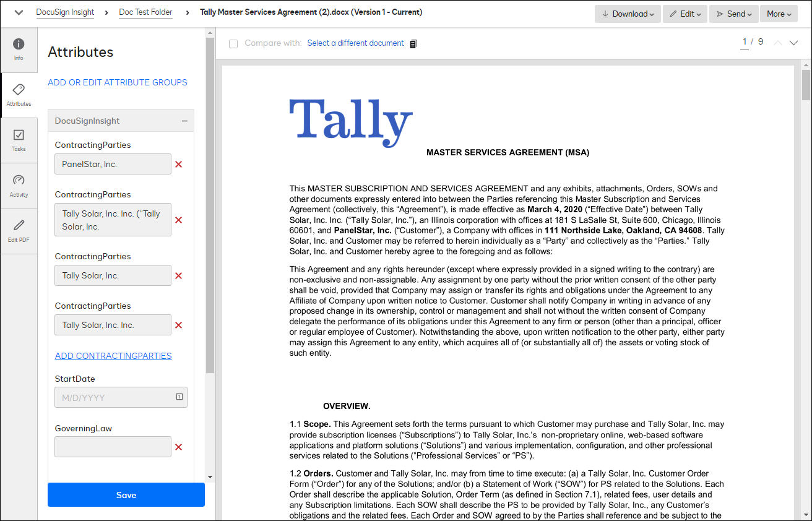This screenshot has height=521, width=812.
Task: Remove the GoverningLaw attribute value
Action: [x=178, y=447]
